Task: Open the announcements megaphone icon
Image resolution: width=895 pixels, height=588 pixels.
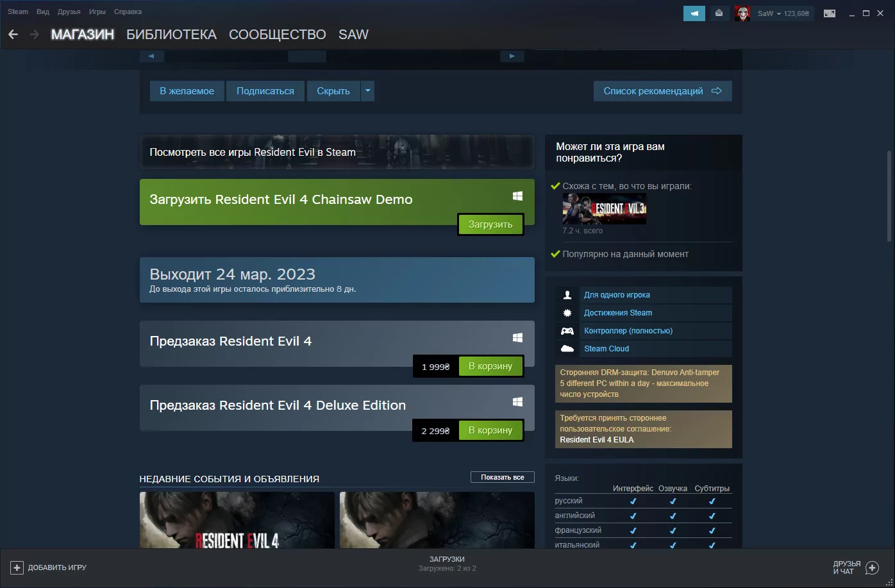Action: click(x=694, y=13)
